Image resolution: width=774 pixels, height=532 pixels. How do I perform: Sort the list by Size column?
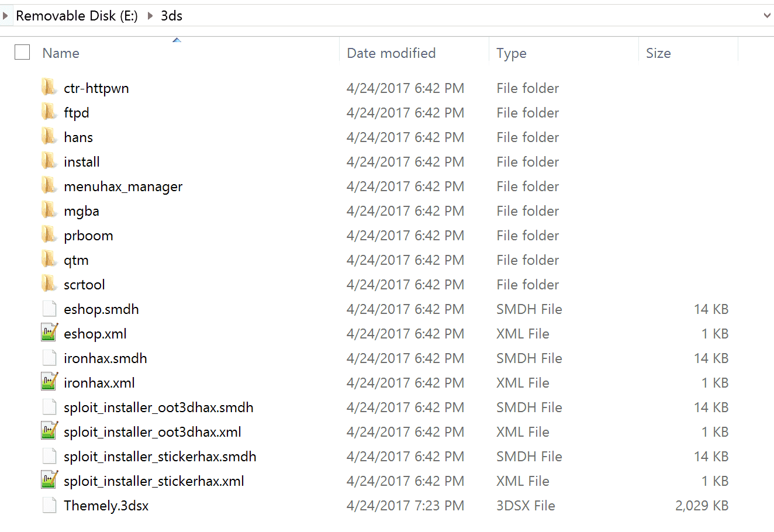point(658,53)
